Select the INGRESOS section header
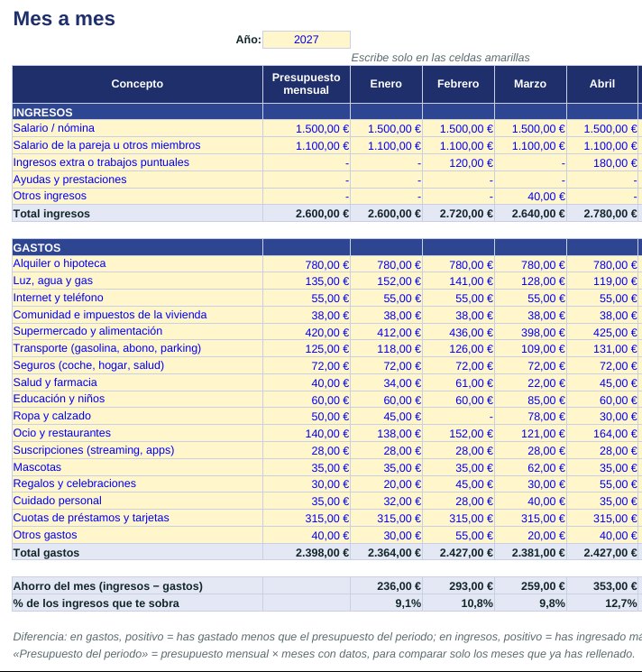Viewport: 642px width, 672px height. click(x=137, y=112)
